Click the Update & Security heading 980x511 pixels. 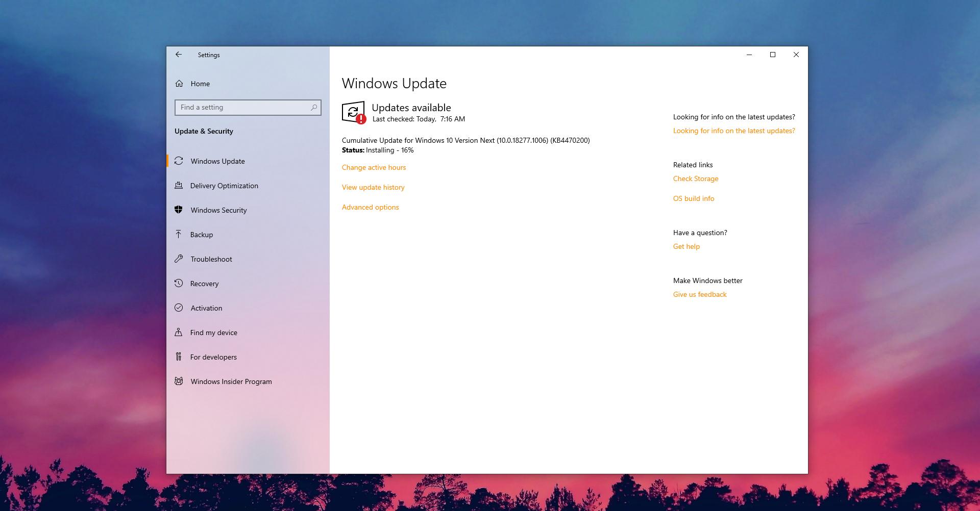[204, 131]
